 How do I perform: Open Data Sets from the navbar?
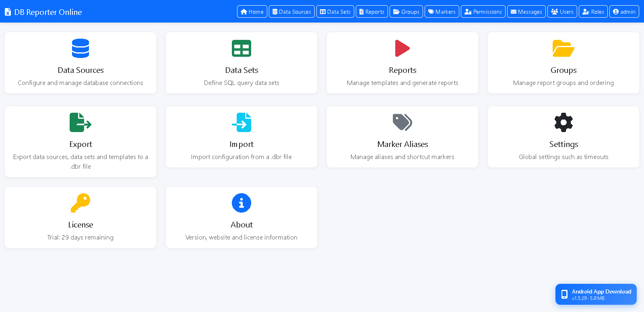coord(335,12)
